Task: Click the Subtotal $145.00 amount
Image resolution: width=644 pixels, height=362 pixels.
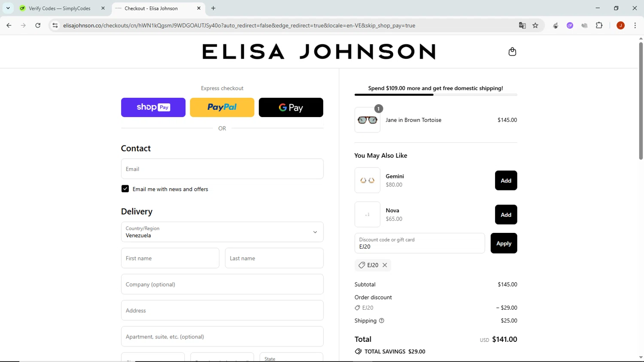Action: tap(507, 284)
